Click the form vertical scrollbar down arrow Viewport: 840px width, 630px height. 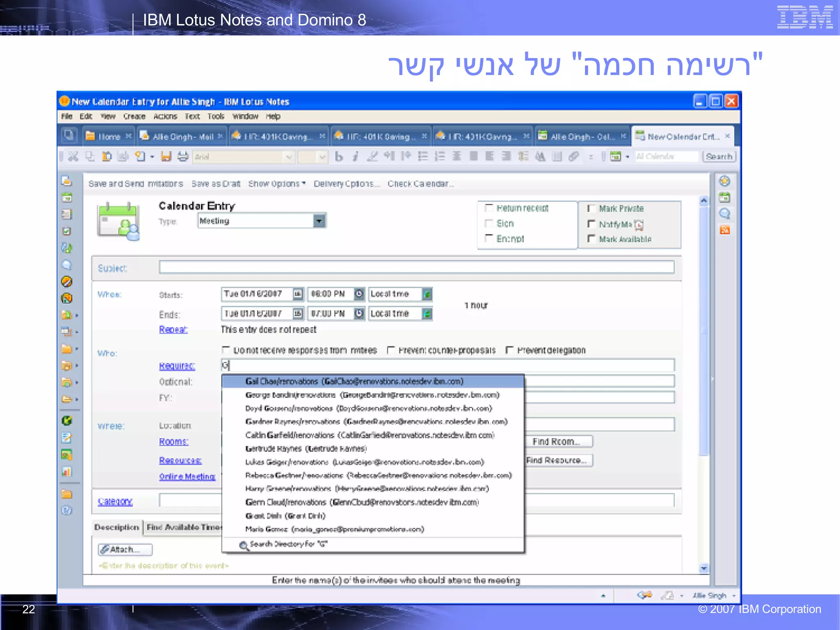click(704, 568)
